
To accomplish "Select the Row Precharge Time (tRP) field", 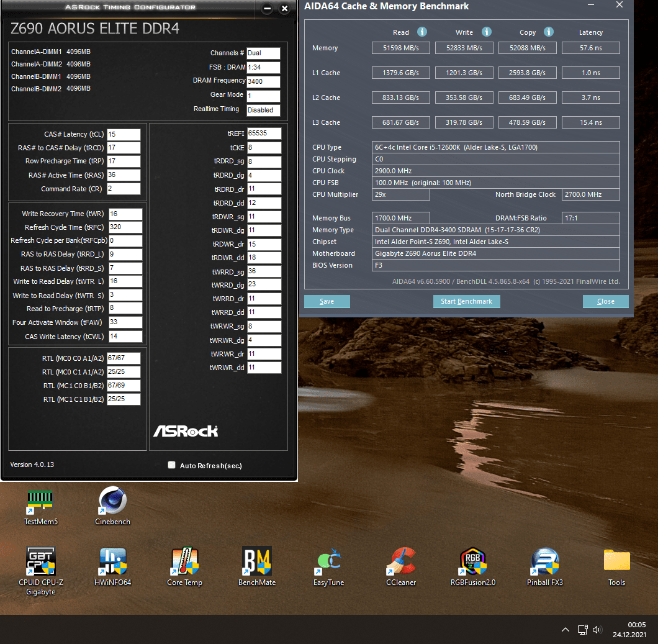I will [124, 161].
